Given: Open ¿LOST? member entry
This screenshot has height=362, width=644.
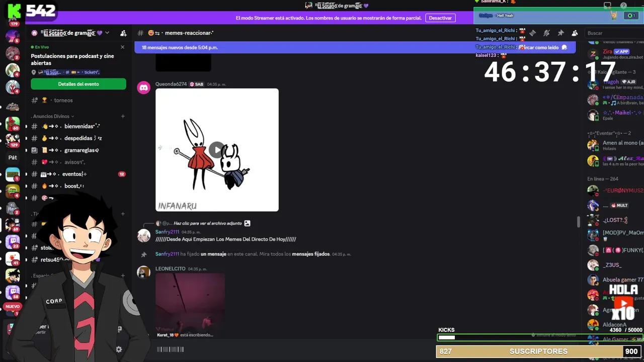Looking at the screenshot, I should 615,220.
